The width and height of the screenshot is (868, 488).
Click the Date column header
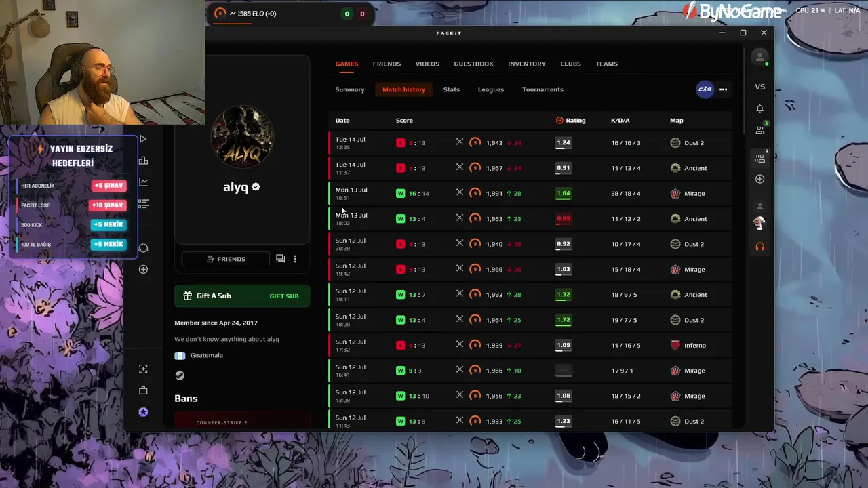coord(342,121)
